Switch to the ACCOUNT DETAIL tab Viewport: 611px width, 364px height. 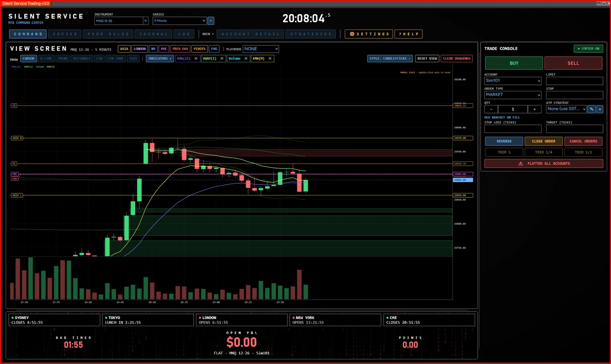click(x=250, y=34)
